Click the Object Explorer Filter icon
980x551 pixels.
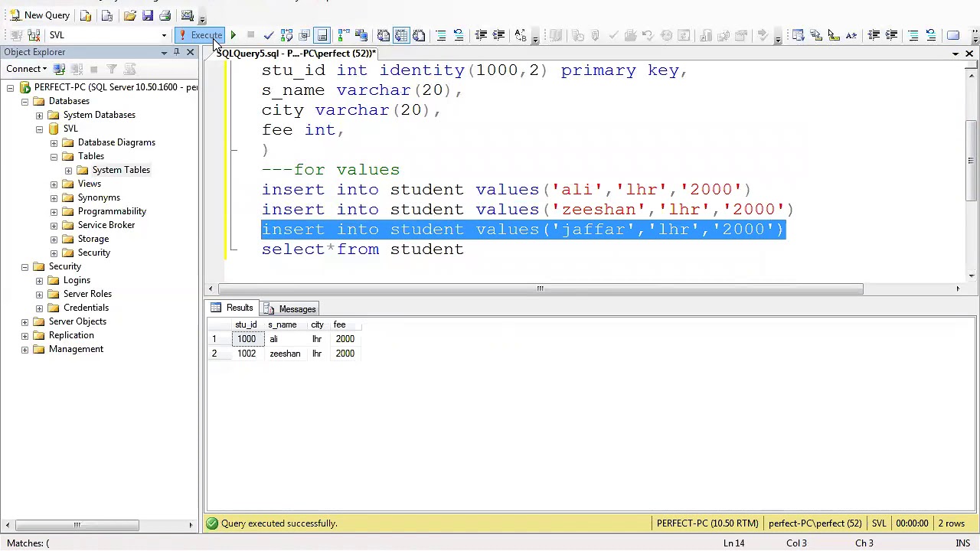[111, 69]
